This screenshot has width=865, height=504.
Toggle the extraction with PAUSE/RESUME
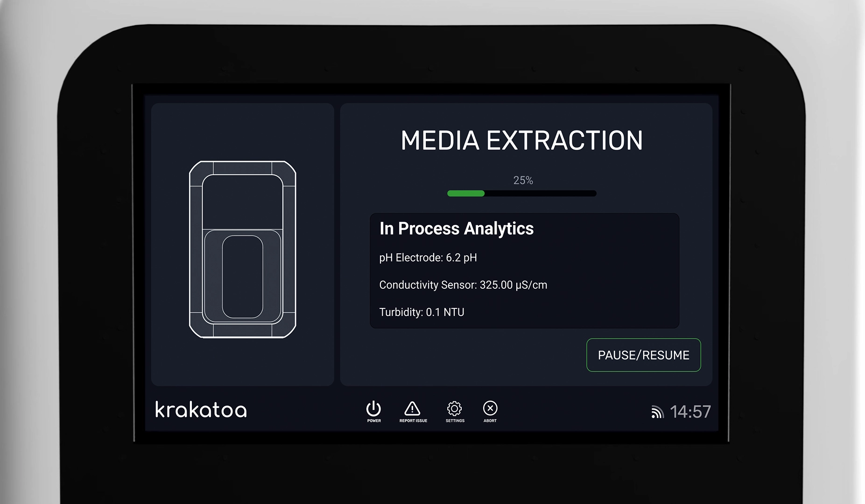[x=644, y=355]
